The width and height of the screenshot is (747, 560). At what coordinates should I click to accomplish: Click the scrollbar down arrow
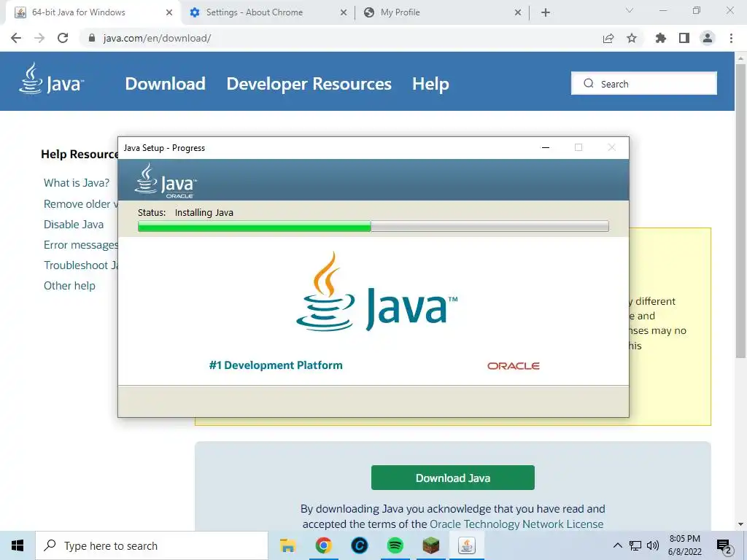pyautogui.click(x=740, y=524)
